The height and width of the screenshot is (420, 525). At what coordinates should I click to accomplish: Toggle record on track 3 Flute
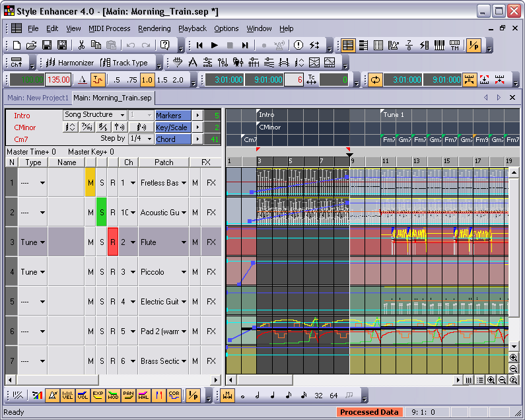click(112, 242)
